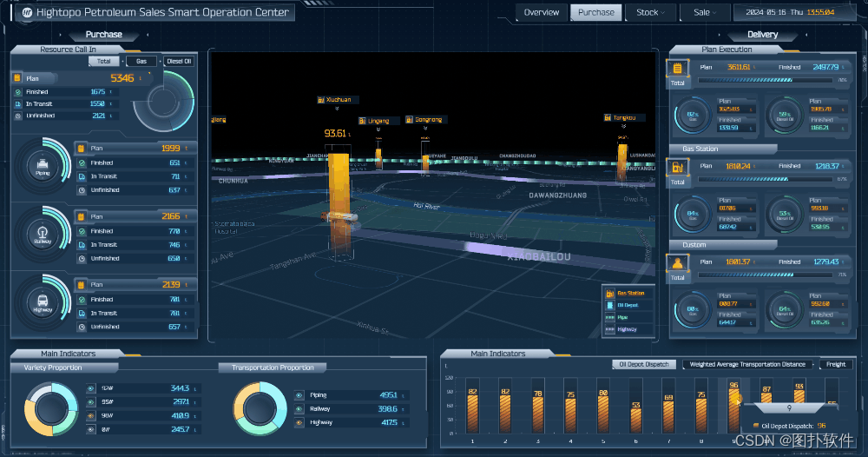
Task: Click the Finished check icon beside 1675
Action: 17,92
